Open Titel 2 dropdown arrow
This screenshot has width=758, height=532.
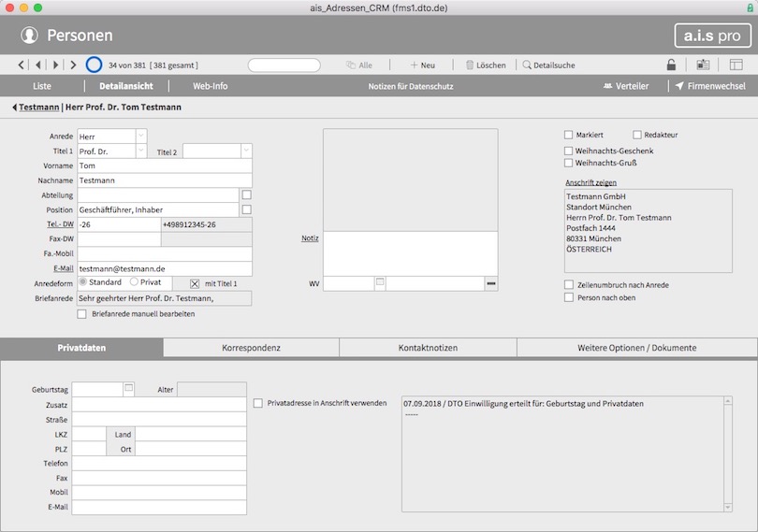(246, 151)
